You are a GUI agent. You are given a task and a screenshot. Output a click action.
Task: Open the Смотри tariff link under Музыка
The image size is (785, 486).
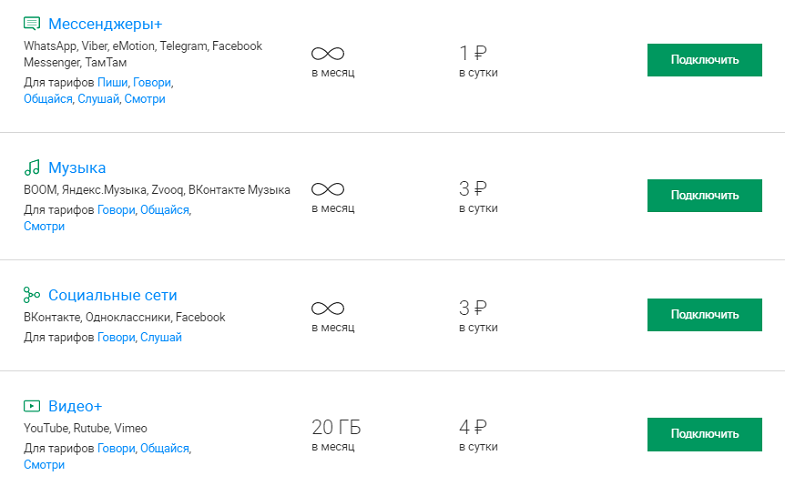(x=44, y=227)
